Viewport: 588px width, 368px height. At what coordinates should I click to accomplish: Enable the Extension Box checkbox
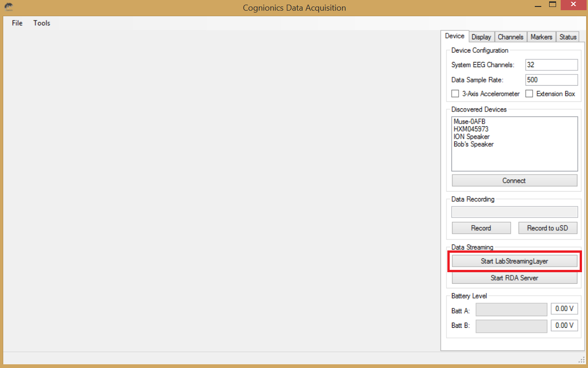pyautogui.click(x=529, y=94)
